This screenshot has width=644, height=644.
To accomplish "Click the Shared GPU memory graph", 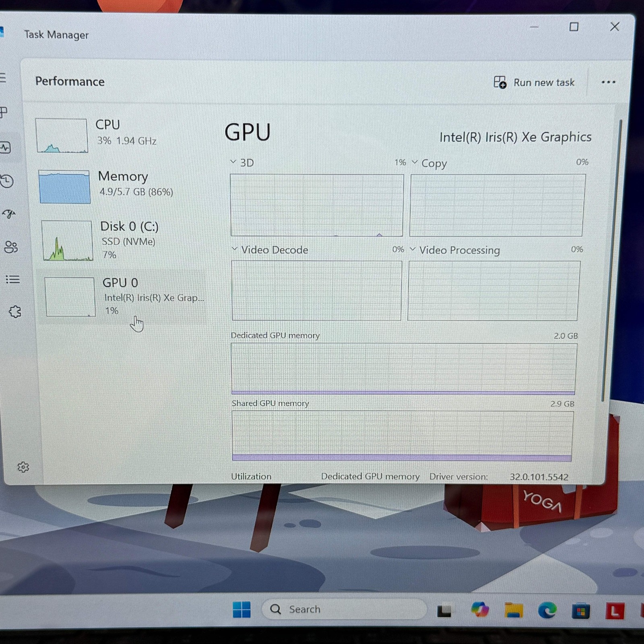I will coord(402,436).
